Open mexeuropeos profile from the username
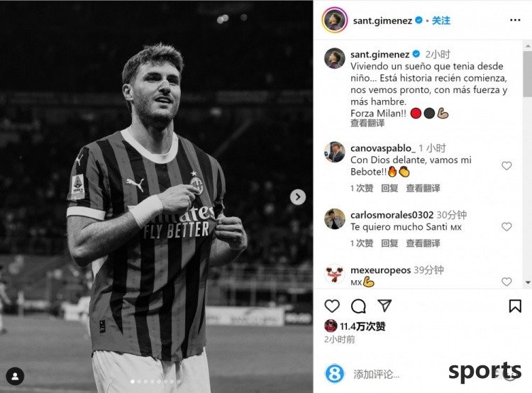 [380, 270]
